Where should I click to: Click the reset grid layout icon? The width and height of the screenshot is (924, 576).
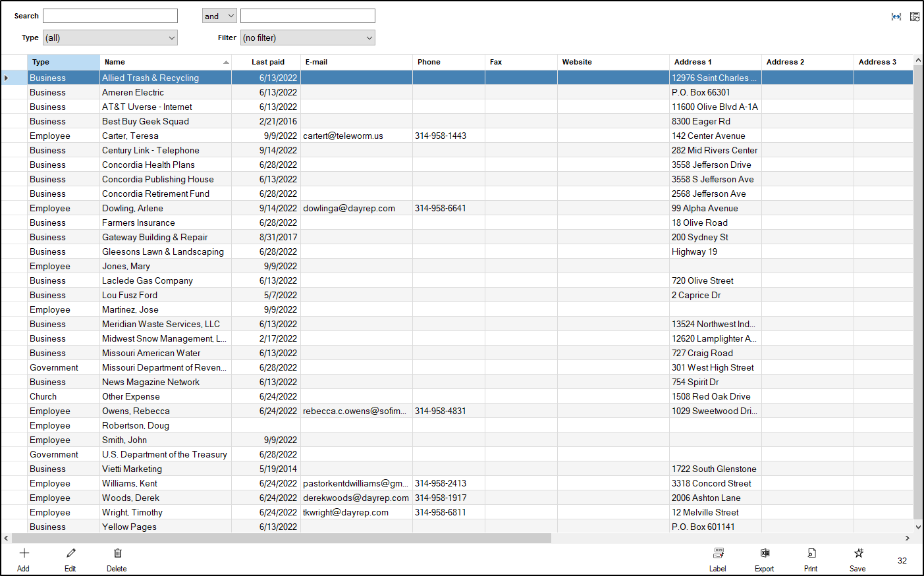pos(915,16)
